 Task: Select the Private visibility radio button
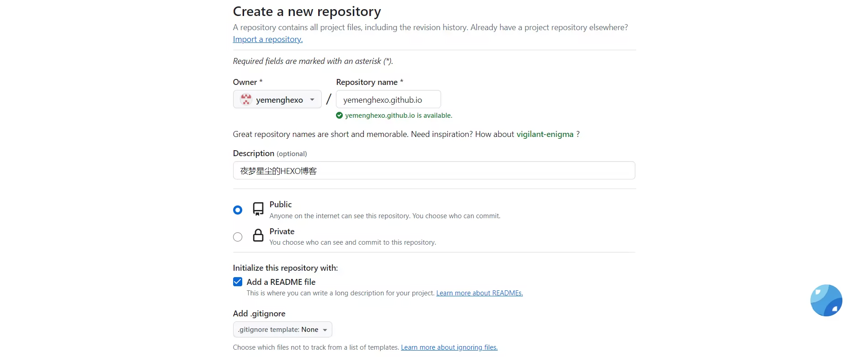tap(238, 237)
